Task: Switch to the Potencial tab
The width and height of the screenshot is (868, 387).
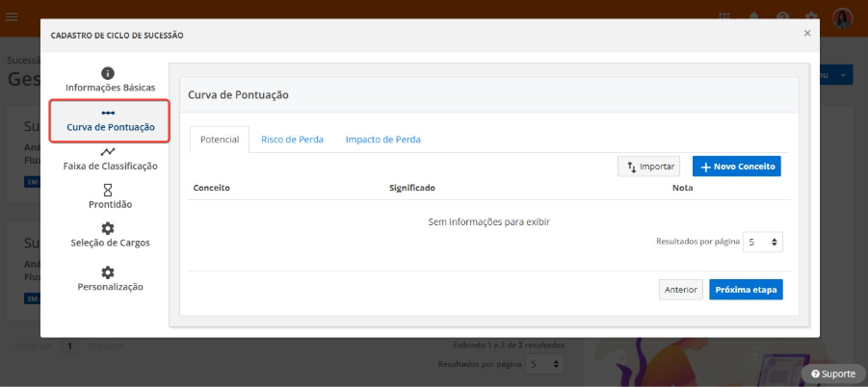Action: pos(220,140)
